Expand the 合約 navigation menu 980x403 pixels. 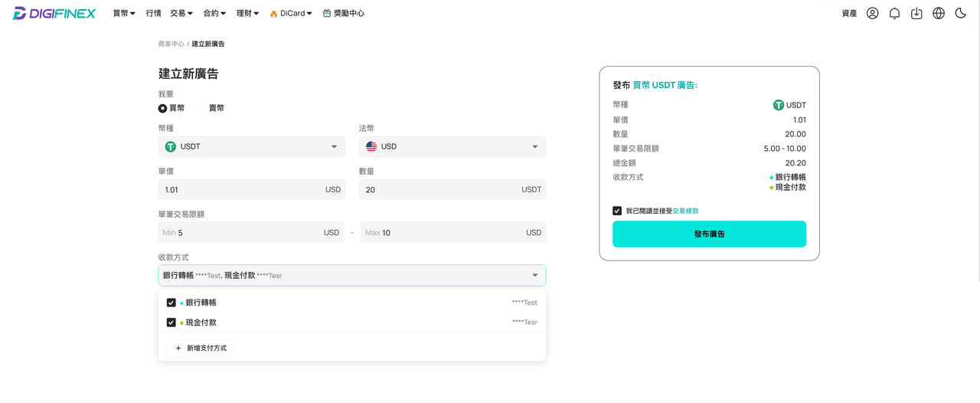214,13
